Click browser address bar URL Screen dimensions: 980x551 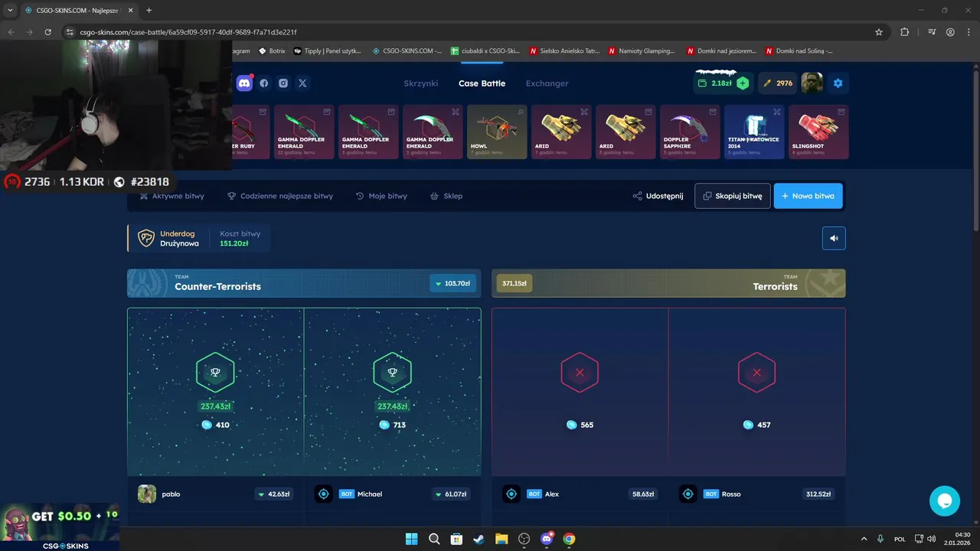[x=188, y=32]
